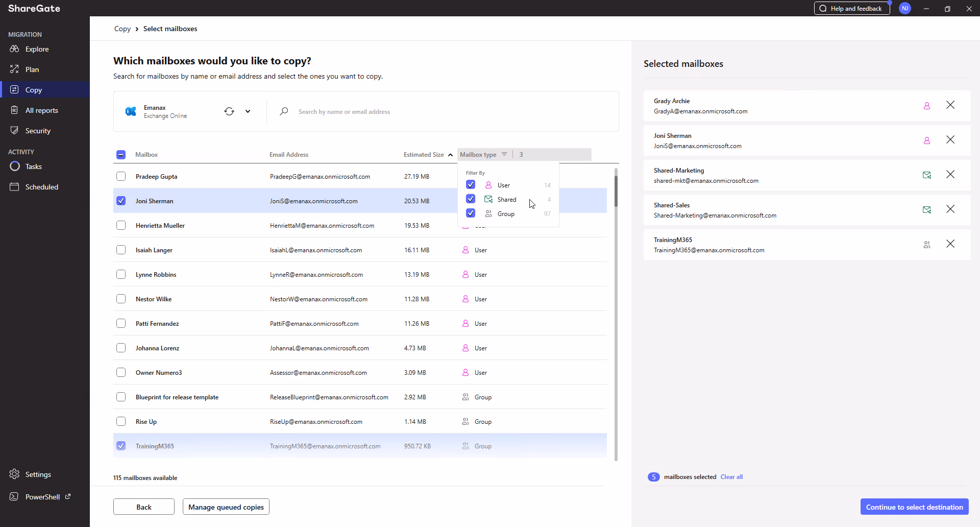The image size is (980, 527).
Task: Click the NJ account avatar
Action: 905,8
